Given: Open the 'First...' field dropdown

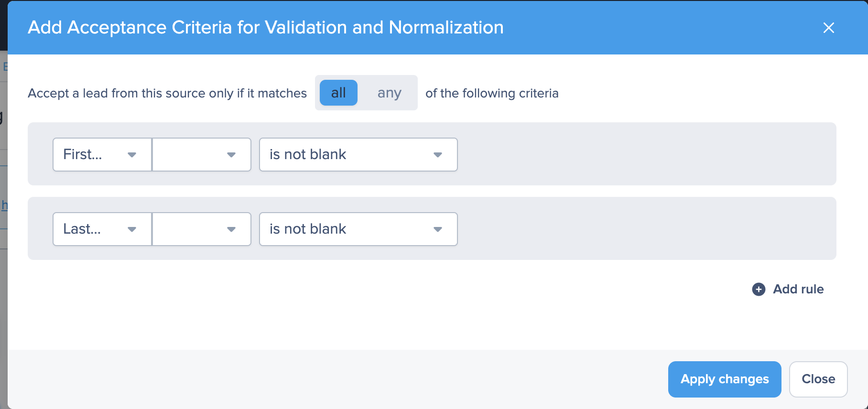Looking at the screenshot, I should [91, 154].
